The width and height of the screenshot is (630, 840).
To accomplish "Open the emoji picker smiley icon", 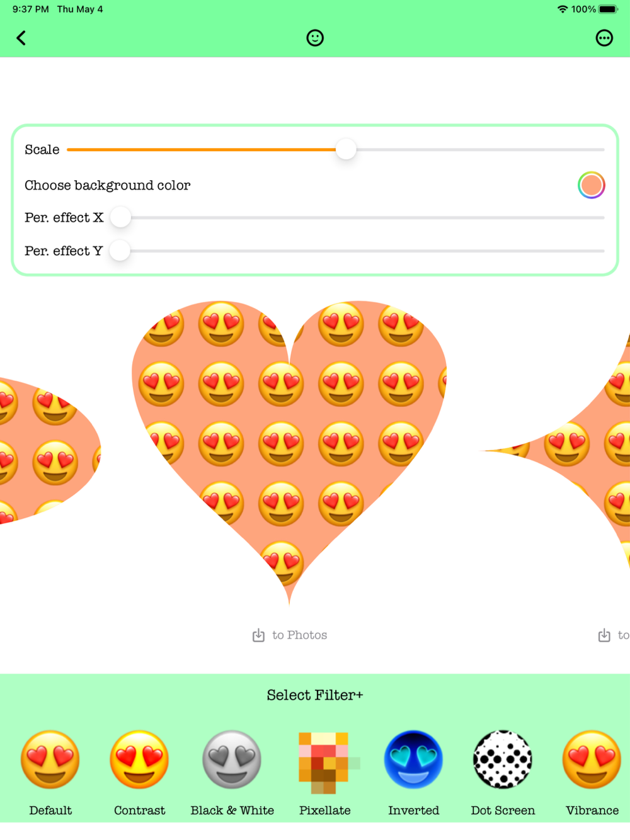I will (x=315, y=38).
